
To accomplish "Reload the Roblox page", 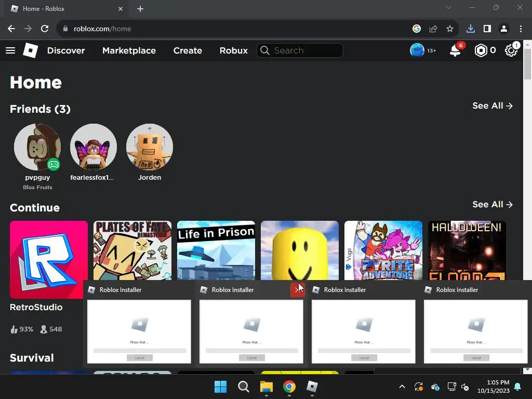I will [x=45, y=29].
